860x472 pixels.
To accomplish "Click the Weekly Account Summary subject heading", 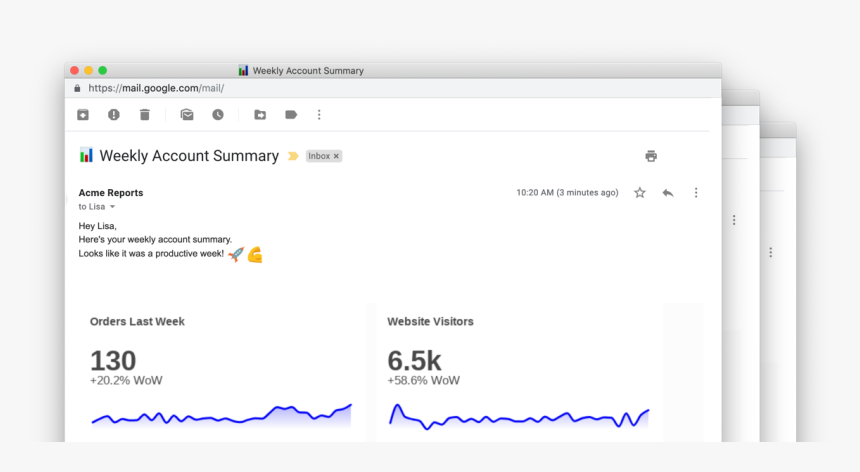I will coord(189,156).
